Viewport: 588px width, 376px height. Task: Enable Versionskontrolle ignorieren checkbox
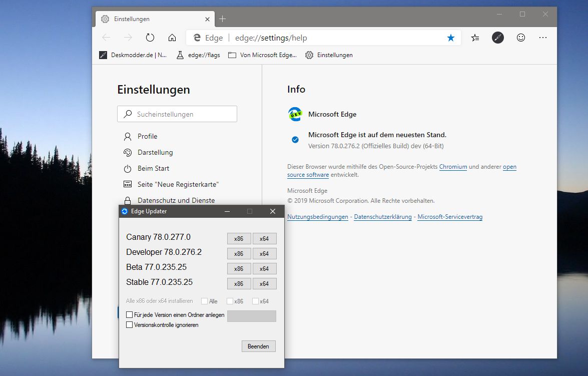click(x=130, y=325)
